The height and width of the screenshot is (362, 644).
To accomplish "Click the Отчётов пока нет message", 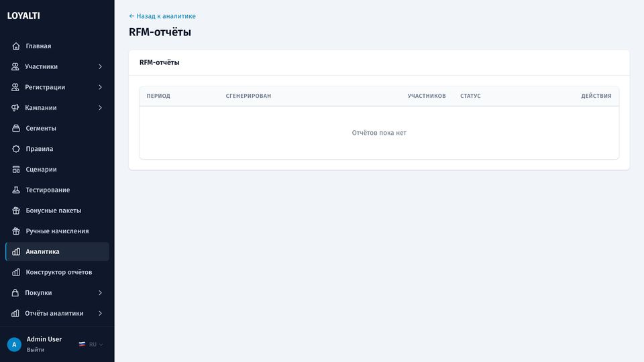I will click(379, 133).
